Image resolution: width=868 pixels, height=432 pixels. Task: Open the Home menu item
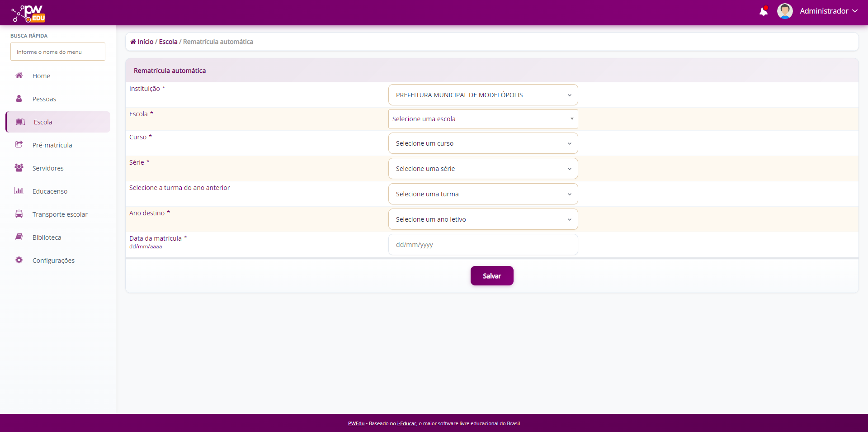tap(41, 76)
